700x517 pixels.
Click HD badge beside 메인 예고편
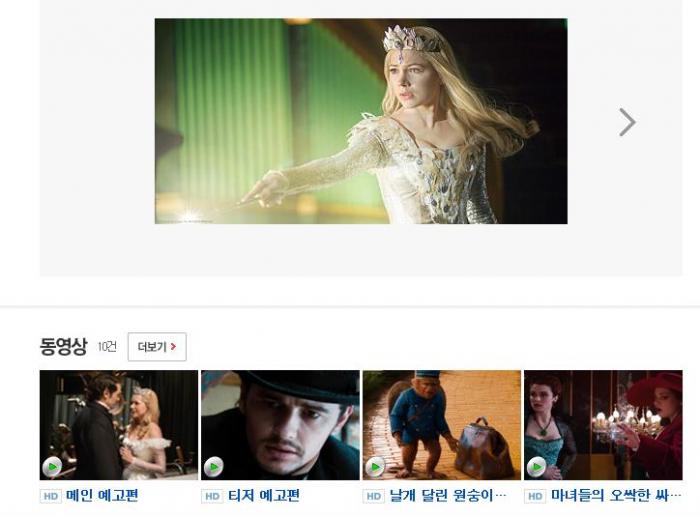click(x=51, y=496)
